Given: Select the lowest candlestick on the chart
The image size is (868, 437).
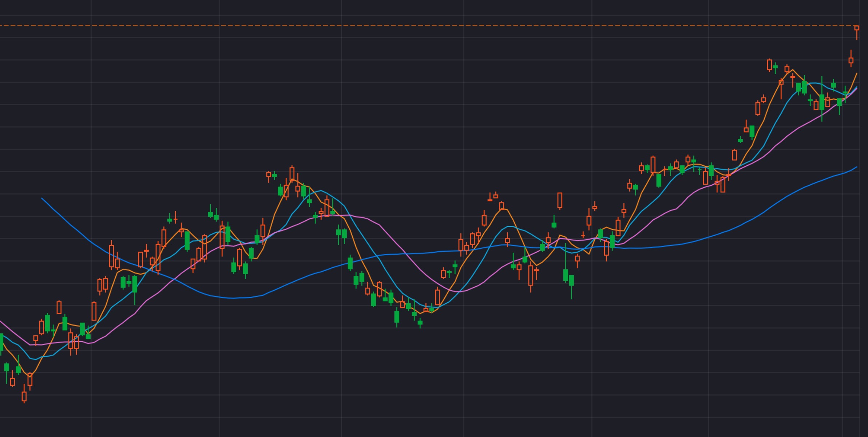Looking at the screenshot, I should [24, 394].
